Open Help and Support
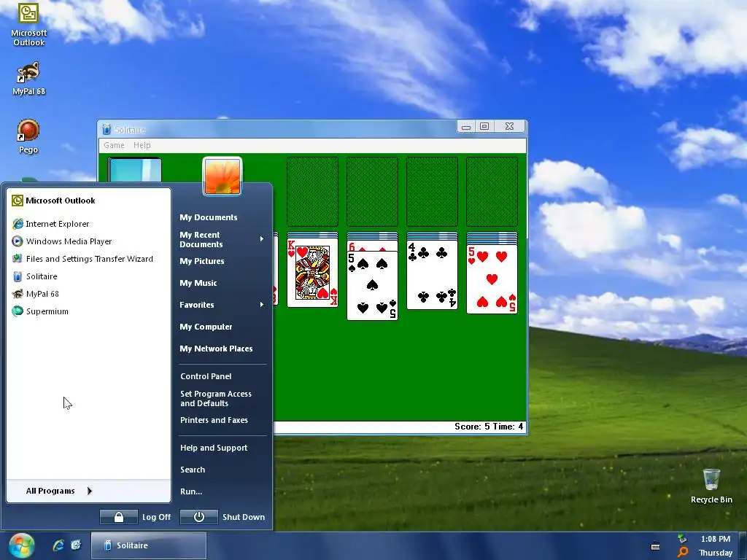This screenshot has height=560, width=747. point(214,448)
